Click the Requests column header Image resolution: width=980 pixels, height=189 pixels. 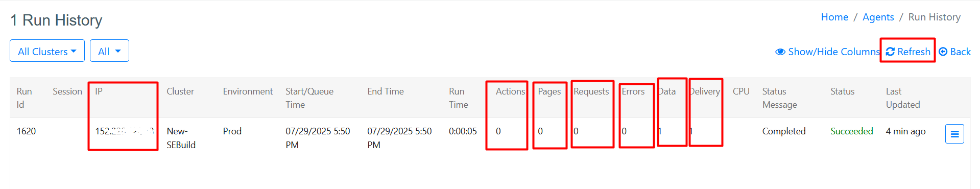(591, 91)
